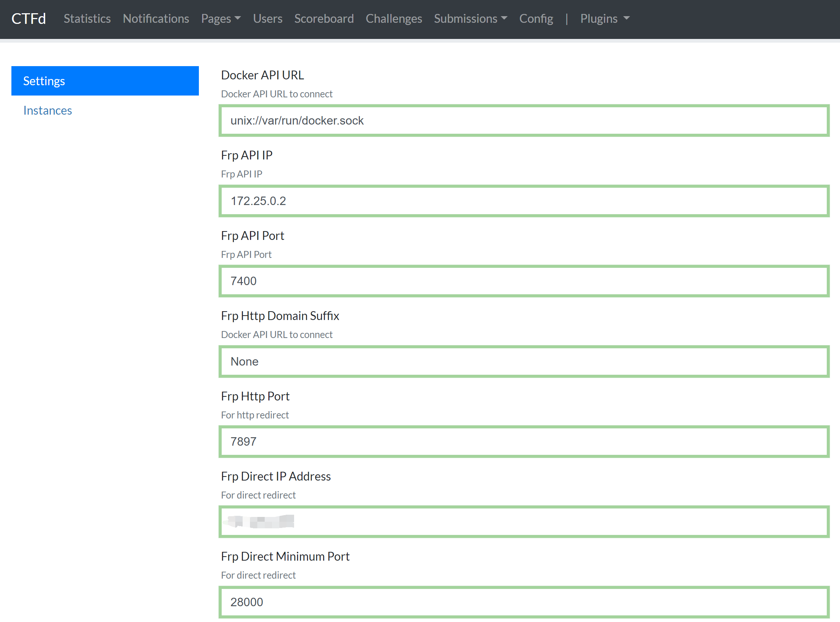Expand the Submissions dropdown
Viewport: 840px width, 622px height.
tap(470, 18)
